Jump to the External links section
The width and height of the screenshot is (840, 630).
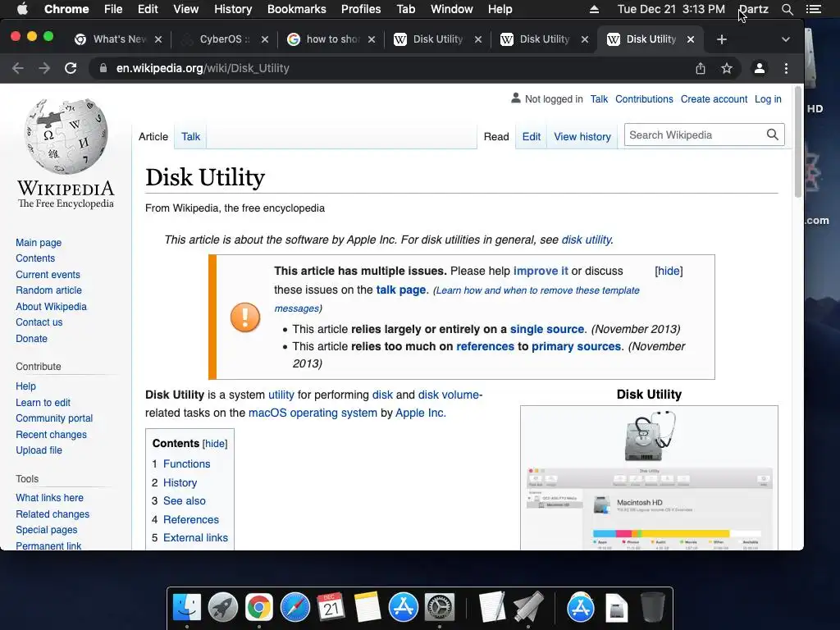tap(195, 538)
